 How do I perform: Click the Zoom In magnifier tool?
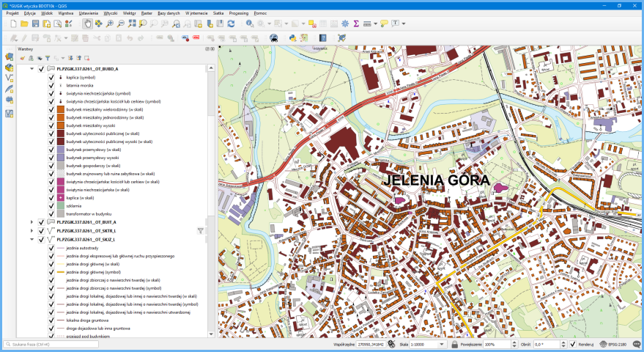pos(110,23)
